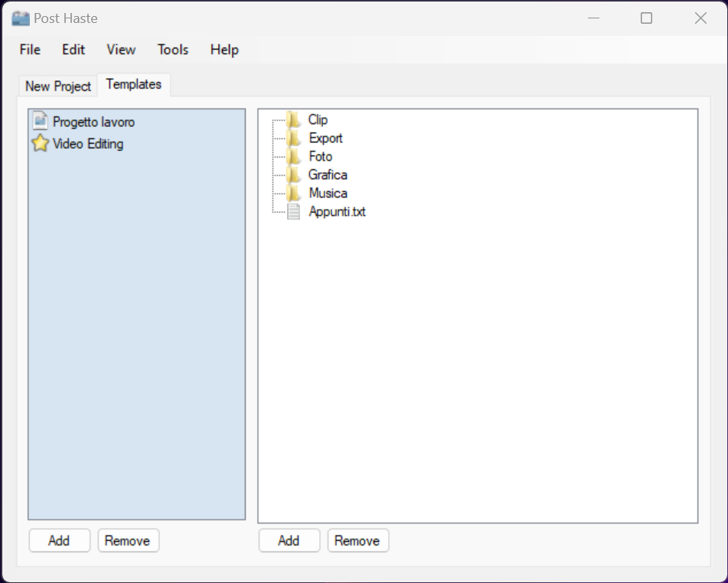Click the Clip folder icon
Image resolution: width=728 pixels, height=583 pixels.
293,120
